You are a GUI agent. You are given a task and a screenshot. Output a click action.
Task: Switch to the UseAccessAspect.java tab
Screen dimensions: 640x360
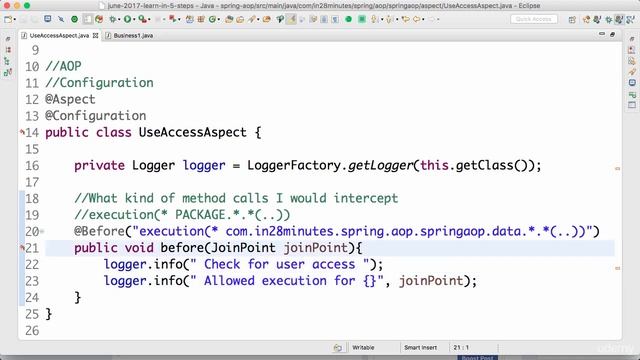[x=59, y=36]
